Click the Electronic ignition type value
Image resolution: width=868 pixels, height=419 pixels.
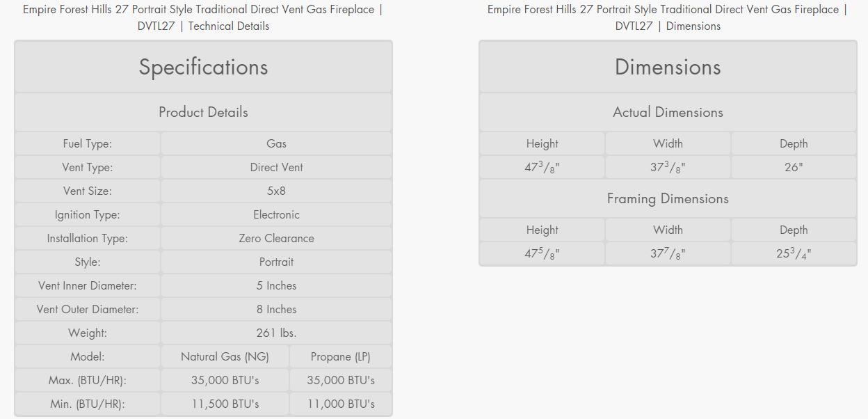[x=276, y=214]
